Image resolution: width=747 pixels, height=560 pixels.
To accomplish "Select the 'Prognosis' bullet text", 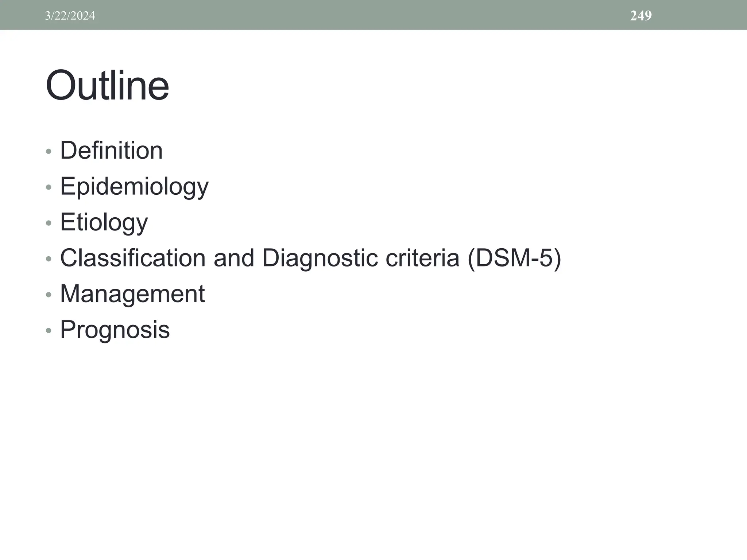I will click(115, 330).
